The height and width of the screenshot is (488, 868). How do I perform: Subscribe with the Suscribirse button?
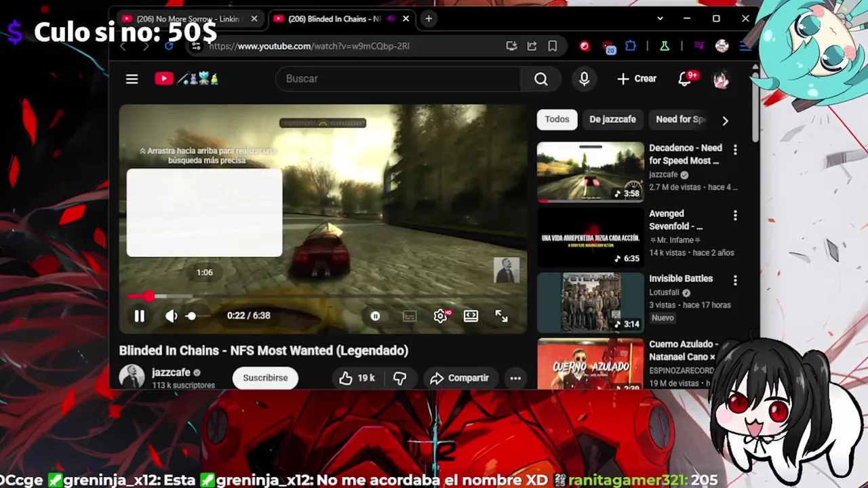(x=265, y=378)
